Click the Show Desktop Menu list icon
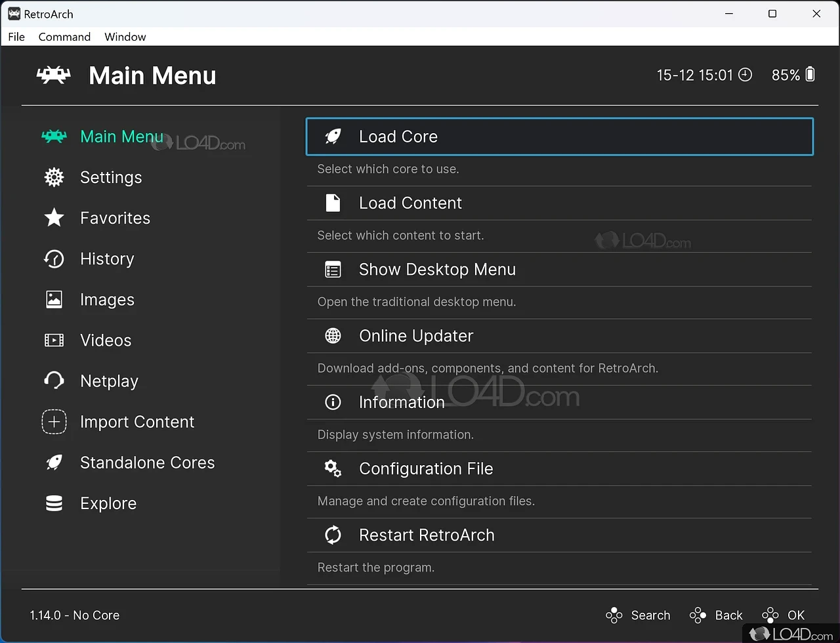 (333, 269)
